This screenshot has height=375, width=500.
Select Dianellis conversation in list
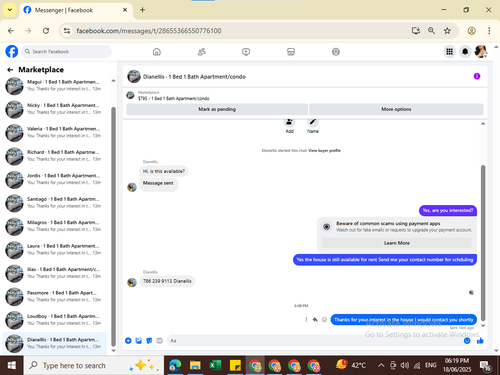[x=55, y=343]
